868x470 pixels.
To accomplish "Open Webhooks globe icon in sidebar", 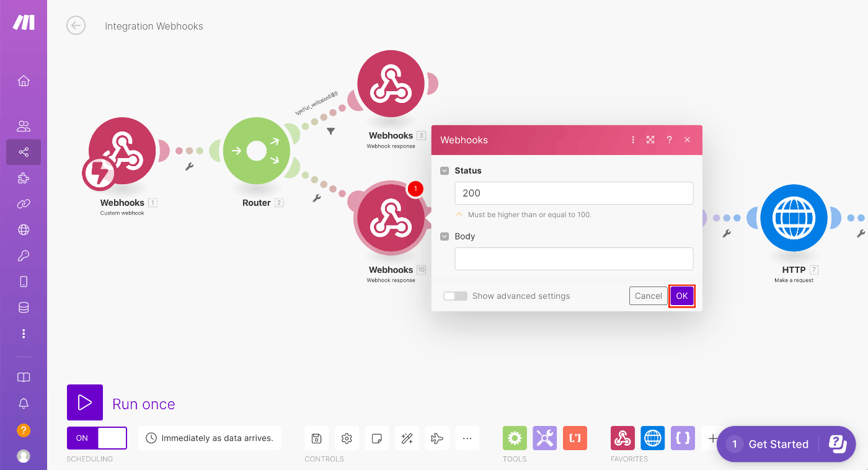I will pos(24,230).
